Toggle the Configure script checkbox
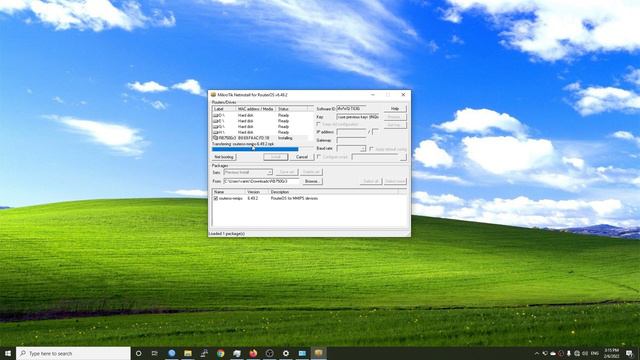 (x=319, y=157)
